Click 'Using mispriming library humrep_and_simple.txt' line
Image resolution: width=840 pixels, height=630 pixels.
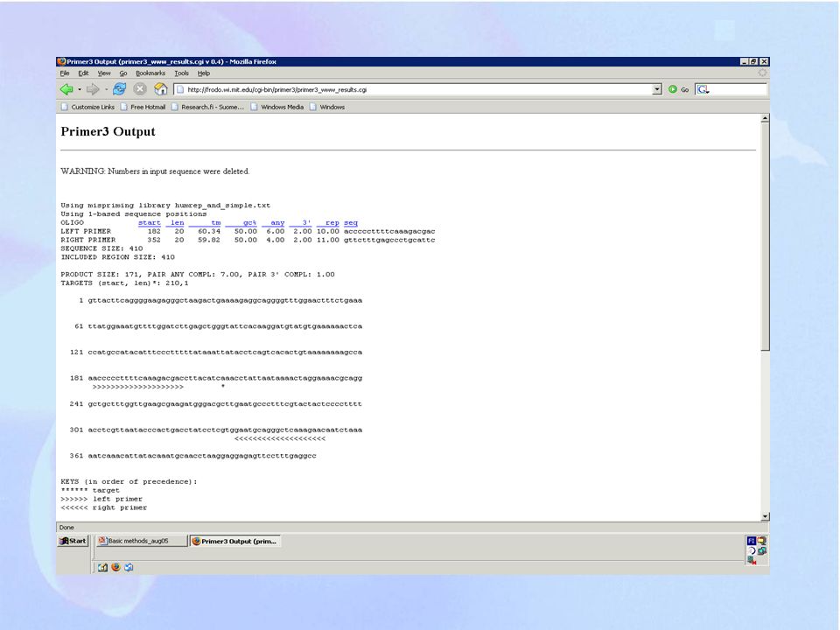click(x=165, y=205)
